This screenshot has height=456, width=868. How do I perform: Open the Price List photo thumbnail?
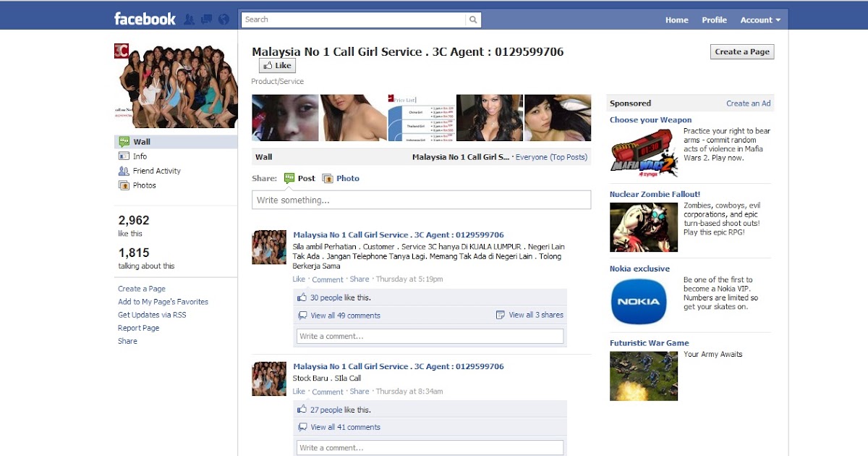click(x=421, y=118)
